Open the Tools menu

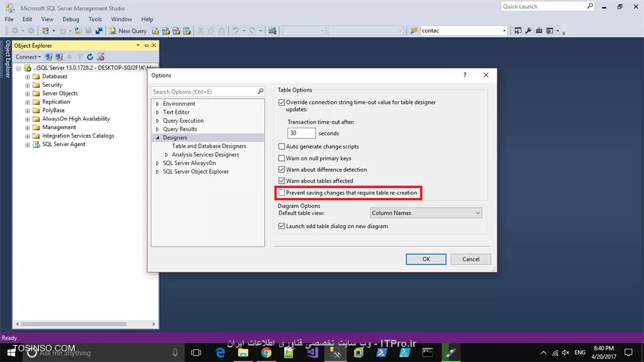(x=95, y=20)
